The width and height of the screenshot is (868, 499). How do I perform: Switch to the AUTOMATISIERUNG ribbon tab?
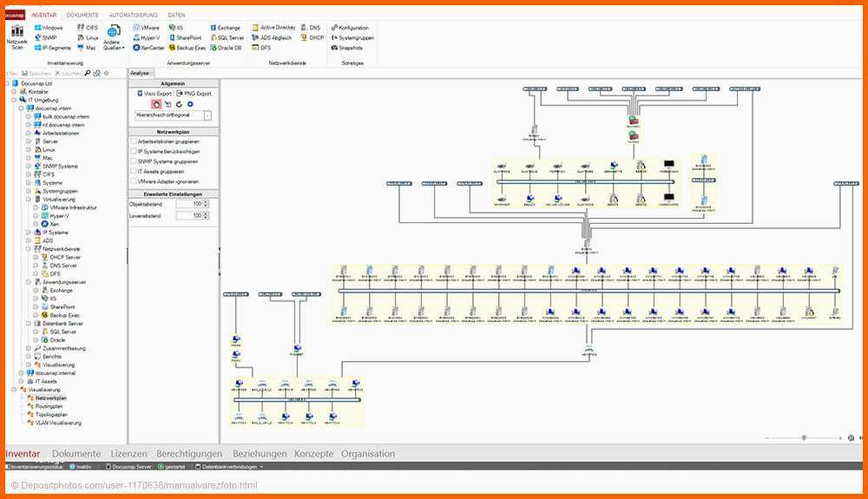point(133,15)
